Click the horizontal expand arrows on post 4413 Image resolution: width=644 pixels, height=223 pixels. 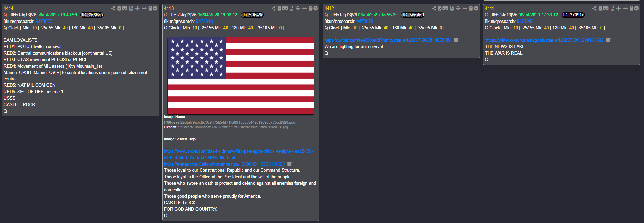(x=304, y=8)
